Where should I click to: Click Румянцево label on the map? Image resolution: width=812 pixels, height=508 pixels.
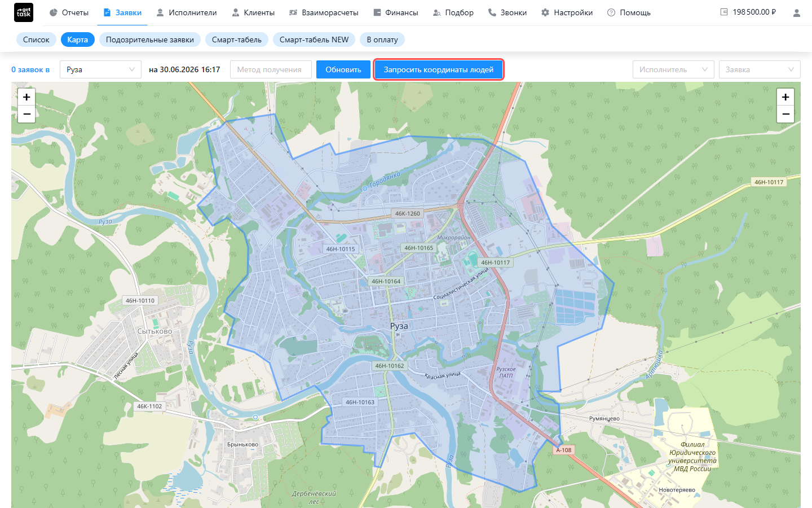[x=604, y=418]
